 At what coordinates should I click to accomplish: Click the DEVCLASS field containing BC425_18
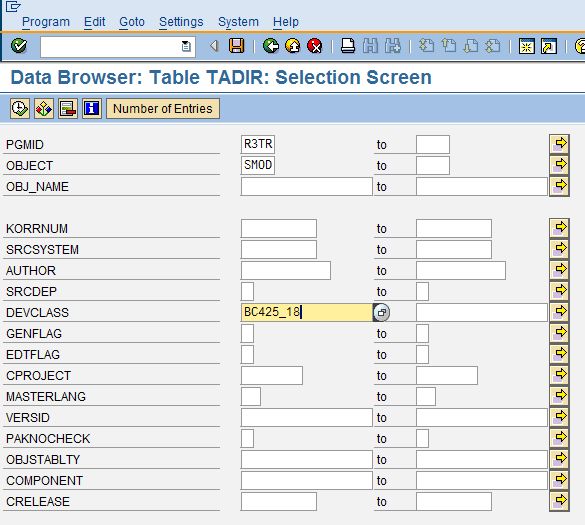[307, 312]
